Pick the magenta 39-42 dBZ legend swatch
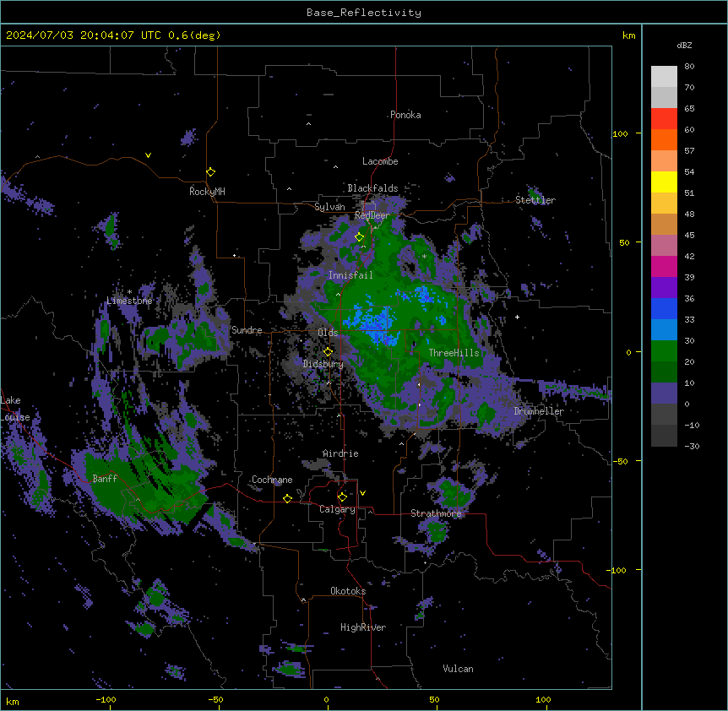This screenshot has width=728, height=711. click(664, 266)
